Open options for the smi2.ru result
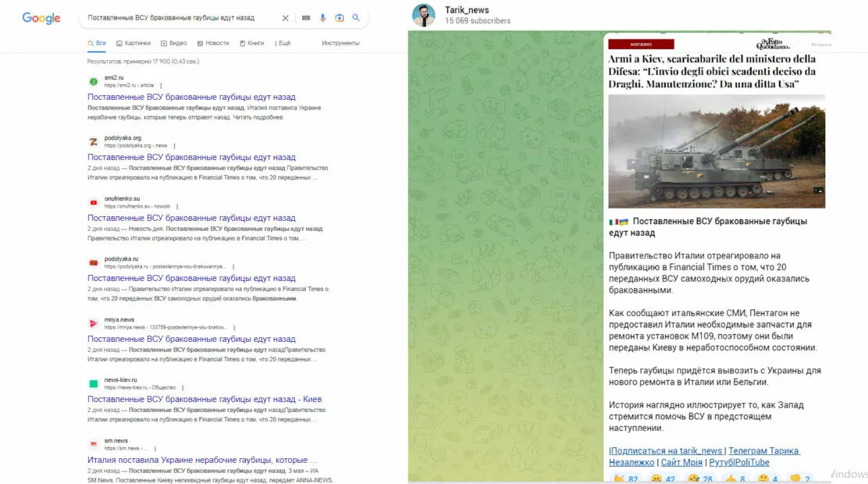 [x=161, y=86]
